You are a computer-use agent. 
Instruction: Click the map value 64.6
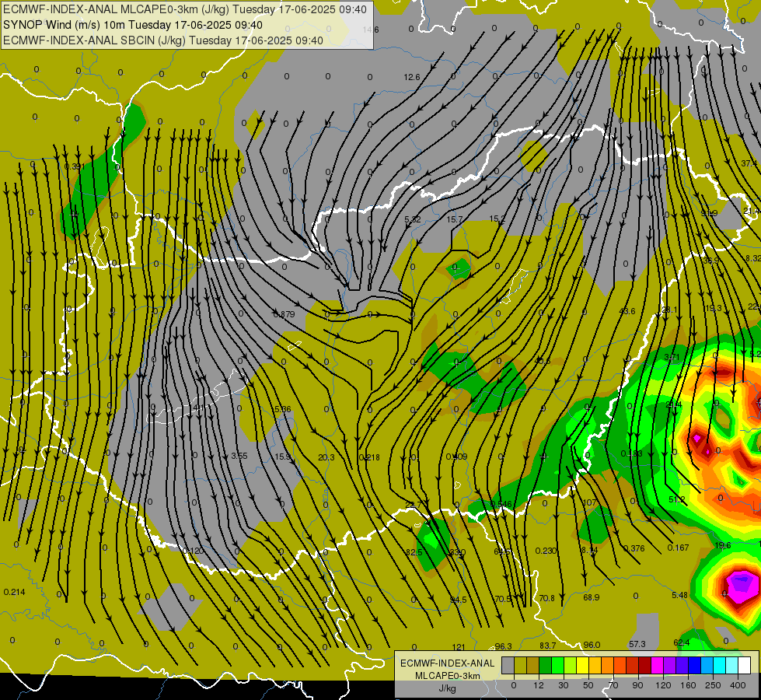click(x=502, y=552)
